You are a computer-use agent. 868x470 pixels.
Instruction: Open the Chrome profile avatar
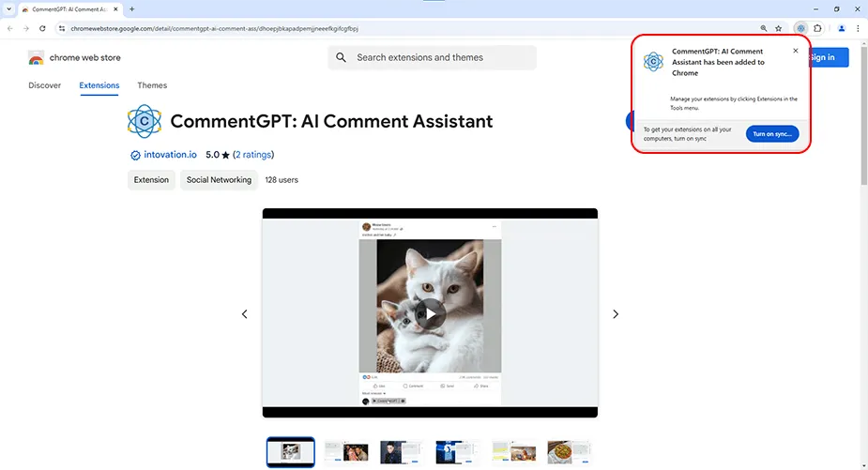click(x=842, y=28)
